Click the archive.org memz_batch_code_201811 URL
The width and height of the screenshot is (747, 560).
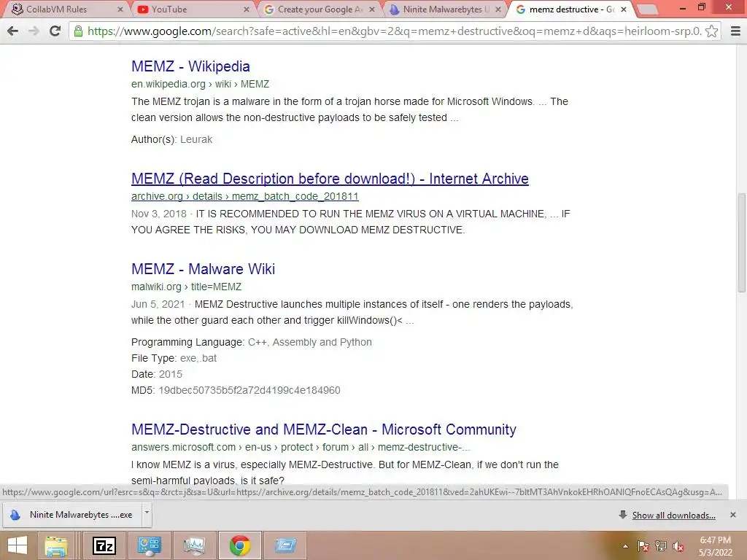point(244,196)
